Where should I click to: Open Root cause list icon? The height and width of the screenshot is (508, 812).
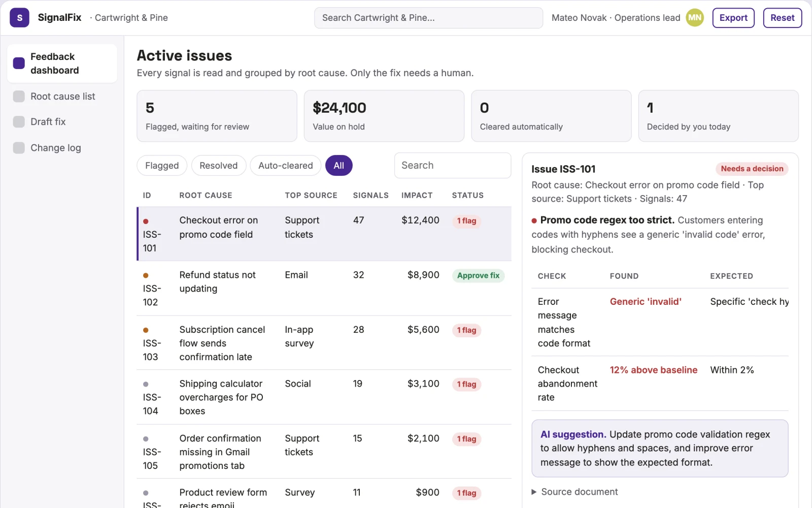pyautogui.click(x=19, y=97)
